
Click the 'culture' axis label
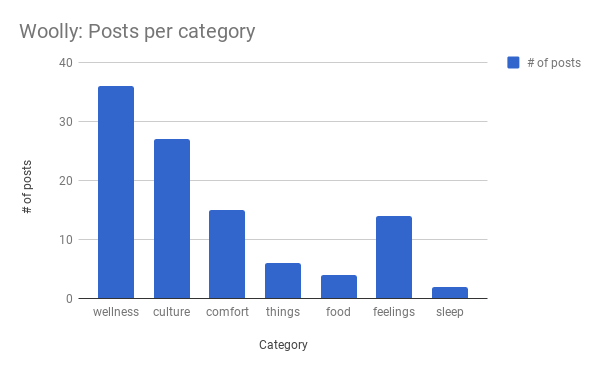coord(171,312)
